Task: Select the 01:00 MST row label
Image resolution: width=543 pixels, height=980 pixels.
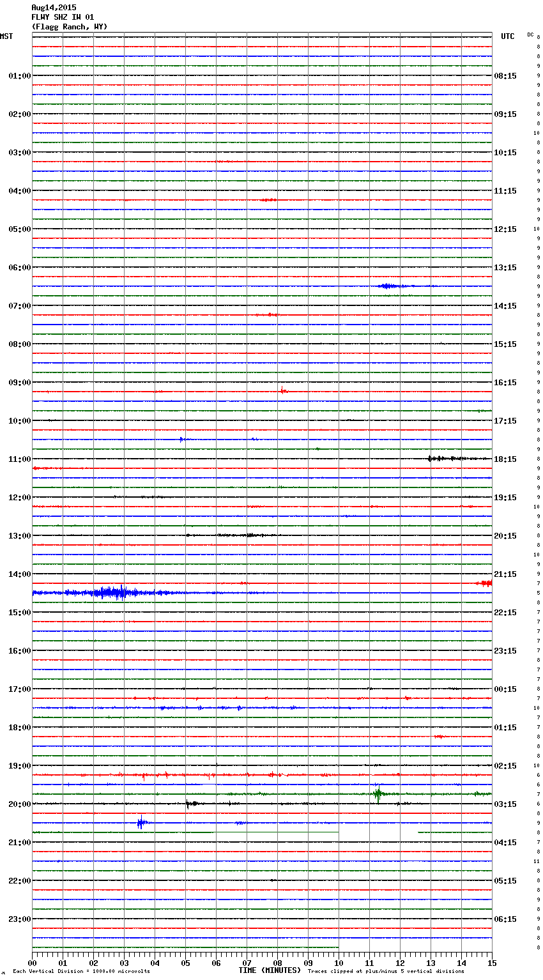Action: (x=20, y=76)
